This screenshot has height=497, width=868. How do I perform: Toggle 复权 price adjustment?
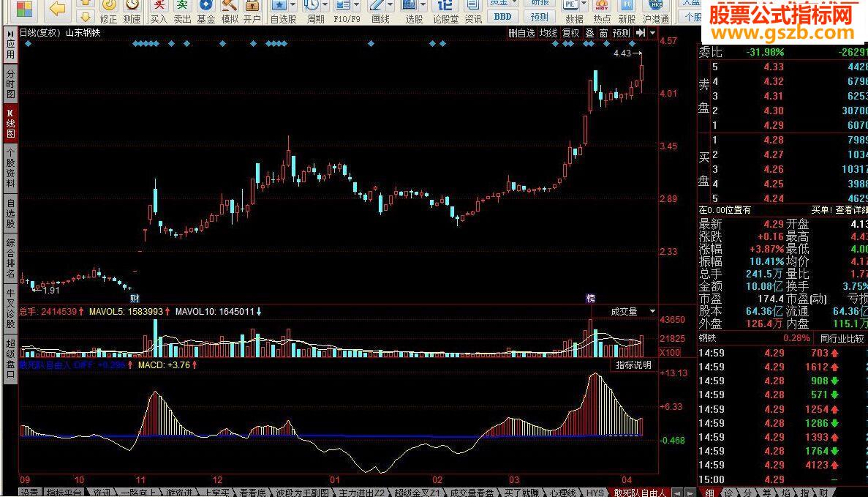coord(570,33)
